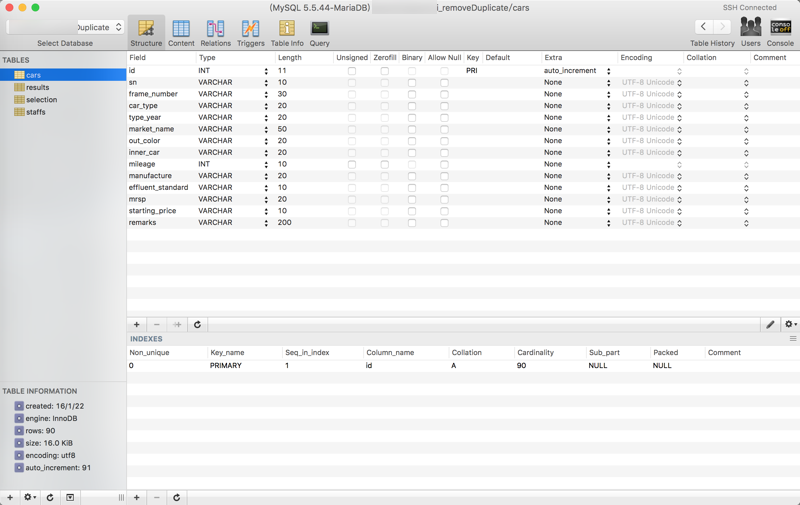Click the engine: InnoDB info entry
800x505 pixels.
coord(52,418)
